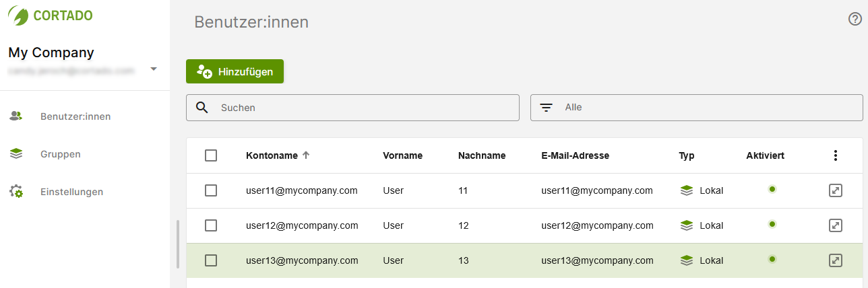
Task: Open details icon for user11 row
Action: tap(836, 190)
